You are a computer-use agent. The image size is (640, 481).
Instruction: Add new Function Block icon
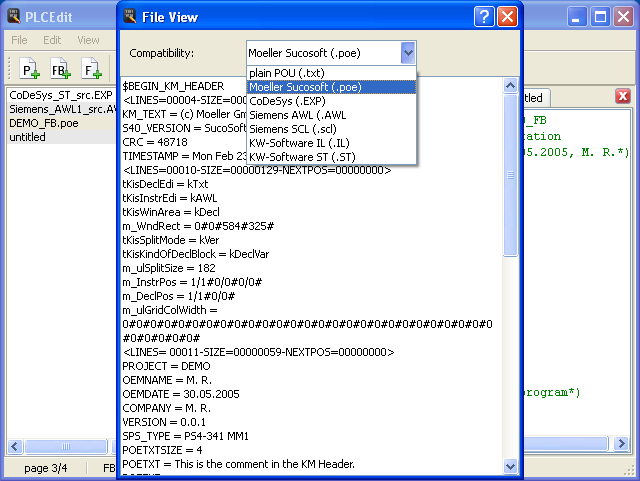coord(60,69)
